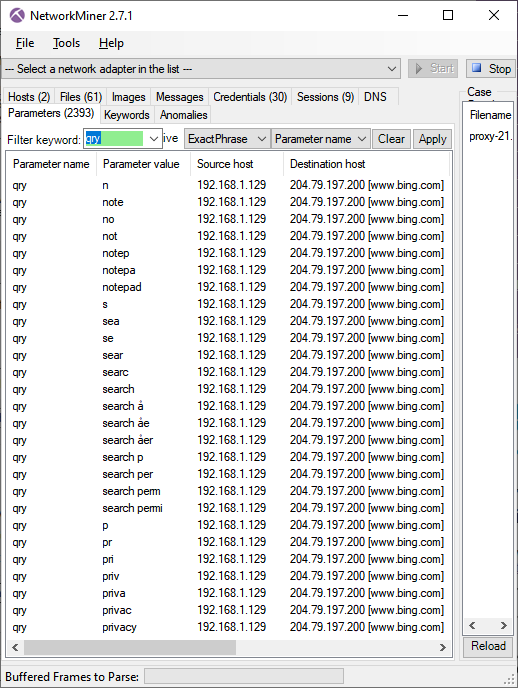Click the window resize grip corner

pyautogui.click(x=509, y=679)
